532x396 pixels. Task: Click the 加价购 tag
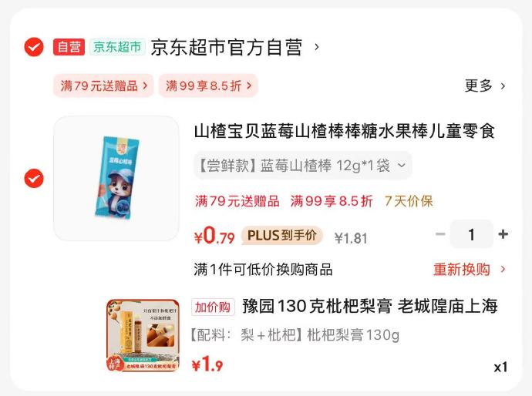coord(213,307)
